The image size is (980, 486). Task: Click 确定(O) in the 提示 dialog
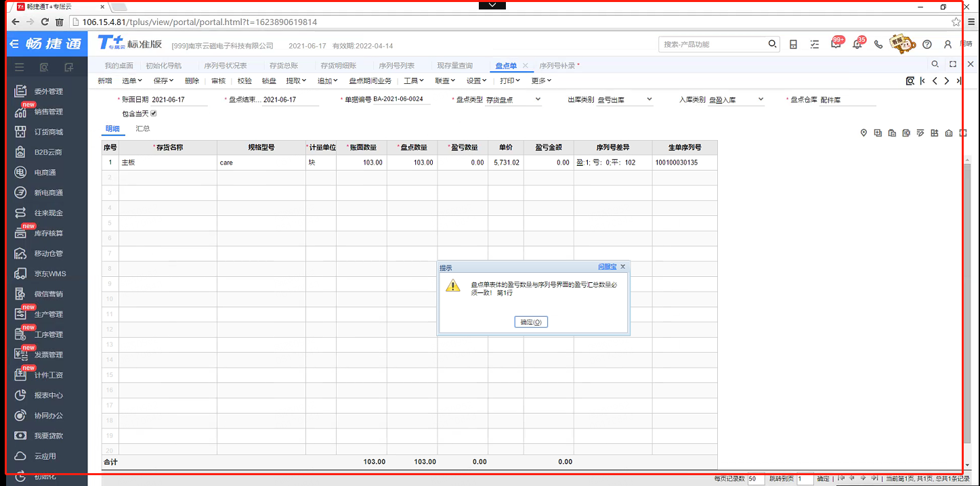[x=531, y=322]
